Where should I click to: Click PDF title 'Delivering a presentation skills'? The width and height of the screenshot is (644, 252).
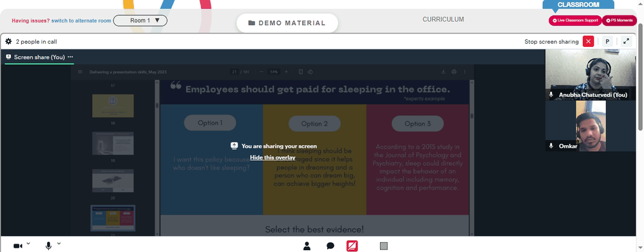click(128, 72)
